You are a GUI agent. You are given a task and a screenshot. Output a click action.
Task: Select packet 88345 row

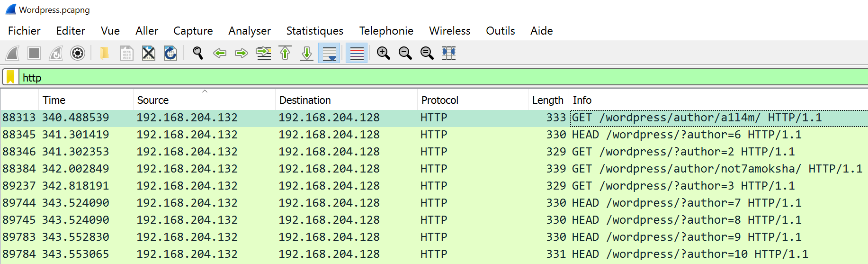tap(434, 135)
